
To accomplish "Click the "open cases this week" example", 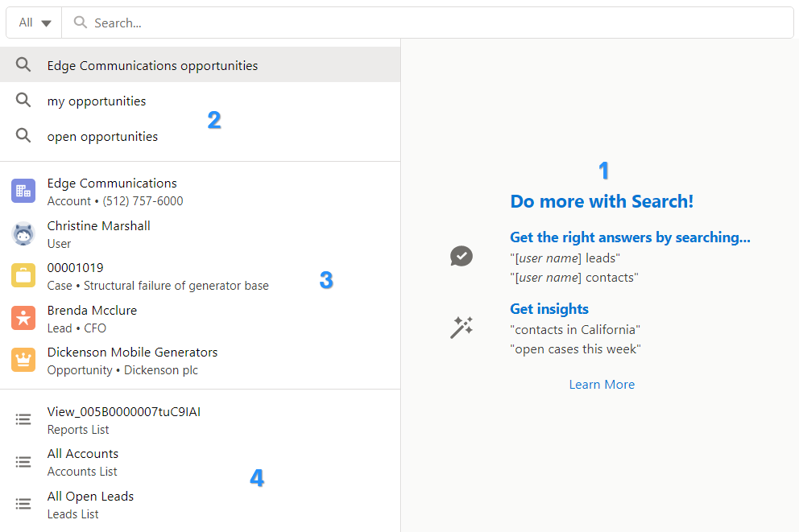I will [575, 349].
